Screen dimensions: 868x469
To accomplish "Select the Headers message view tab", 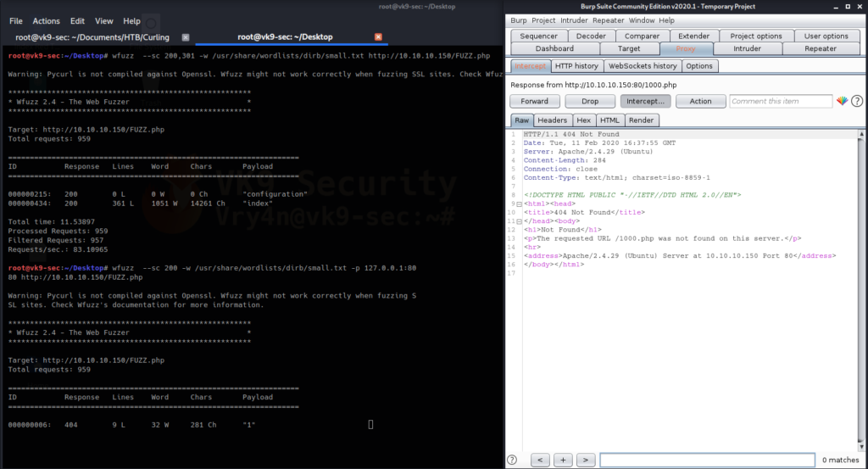I will [x=553, y=120].
